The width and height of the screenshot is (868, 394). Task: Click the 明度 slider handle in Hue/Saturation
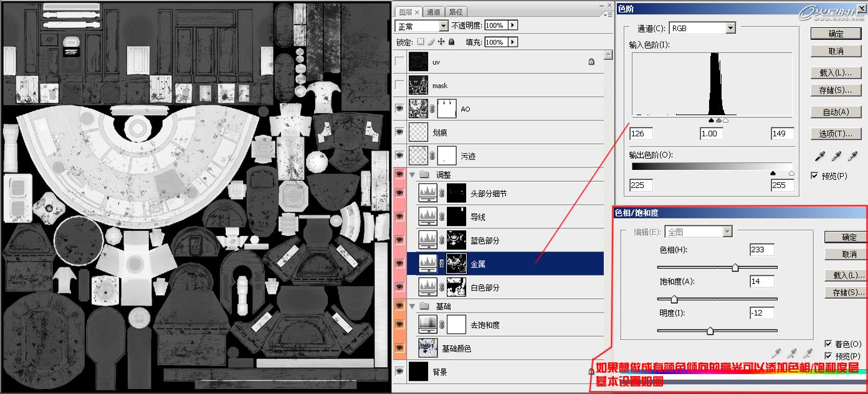tap(710, 331)
